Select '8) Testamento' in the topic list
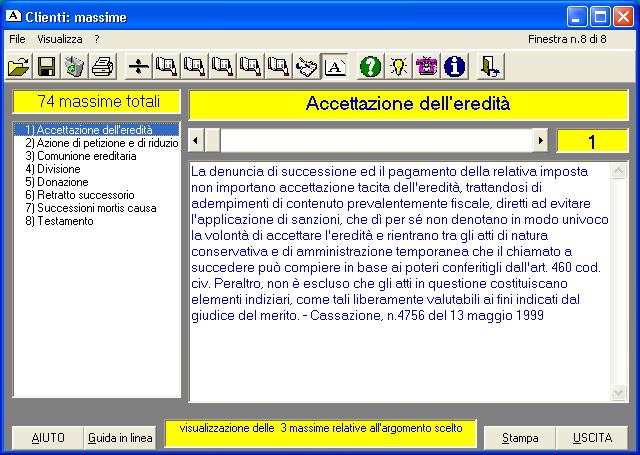Screen dimensions: 640x455 coord(60,221)
